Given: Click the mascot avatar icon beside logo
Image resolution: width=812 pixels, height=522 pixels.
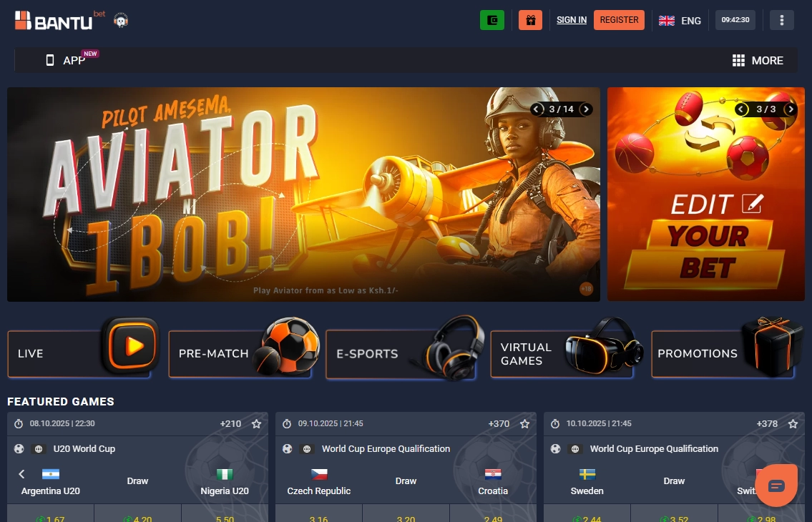Looking at the screenshot, I should pyautogui.click(x=121, y=20).
